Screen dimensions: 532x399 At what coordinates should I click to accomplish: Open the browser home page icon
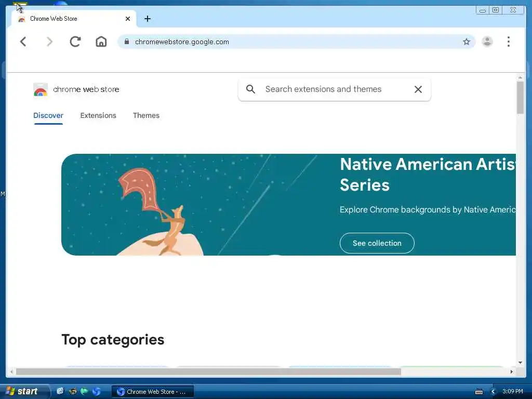pos(101,42)
